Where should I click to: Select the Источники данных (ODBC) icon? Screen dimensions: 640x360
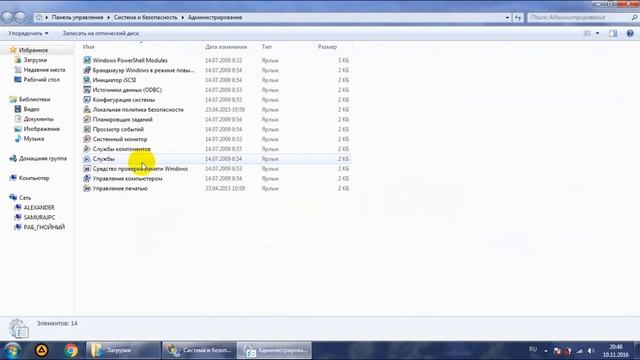pyautogui.click(x=87, y=89)
